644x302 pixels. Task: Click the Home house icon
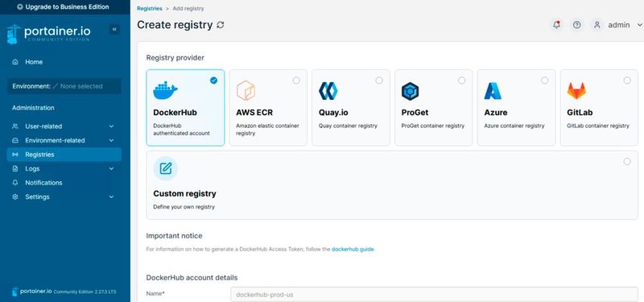point(15,62)
